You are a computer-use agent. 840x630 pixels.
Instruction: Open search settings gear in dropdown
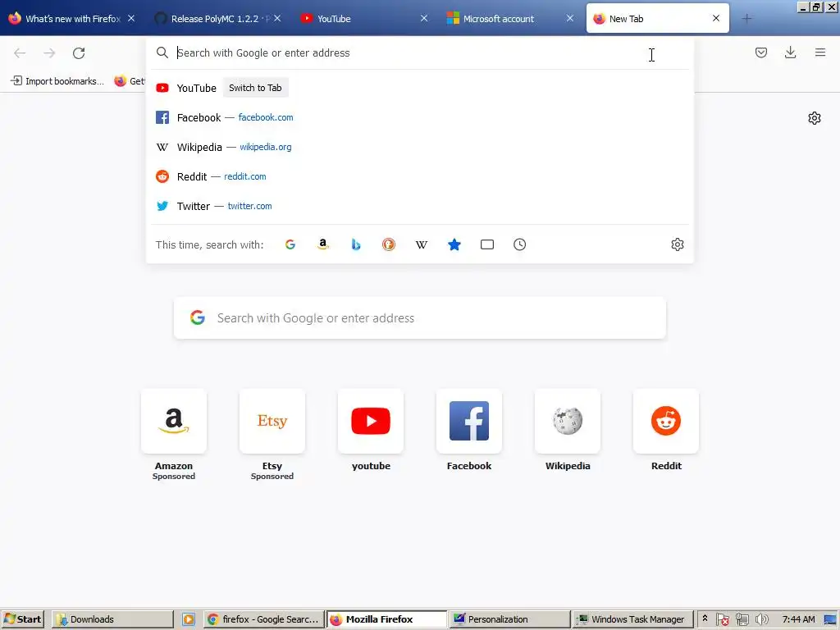[677, 244]
